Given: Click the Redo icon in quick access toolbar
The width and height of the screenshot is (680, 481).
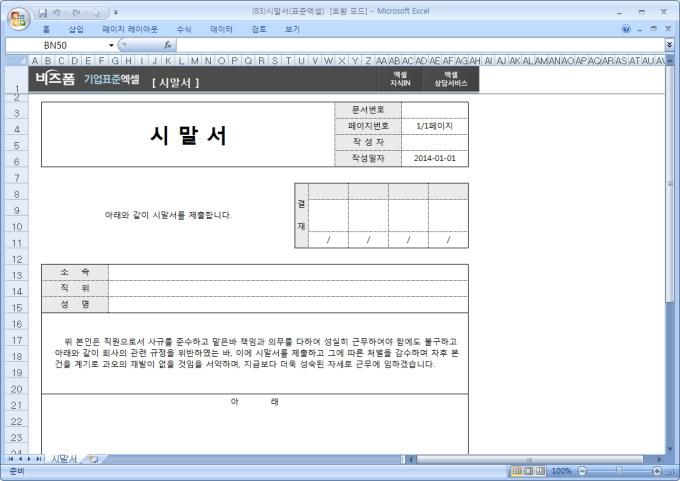Looking at the screenshot, I should [x=76, y=13].
